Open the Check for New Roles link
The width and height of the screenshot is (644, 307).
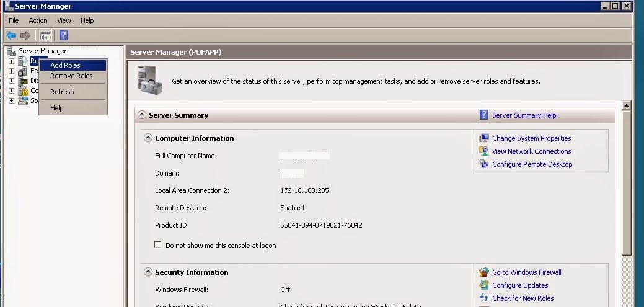pyautogui.click(x=523, y=298)
